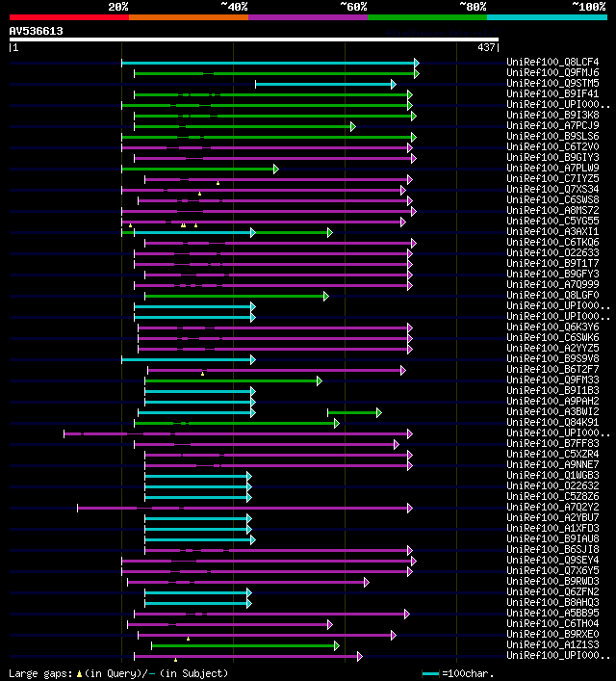Click the purple alignment bar in the C6TH04 row

pos(230,624)
